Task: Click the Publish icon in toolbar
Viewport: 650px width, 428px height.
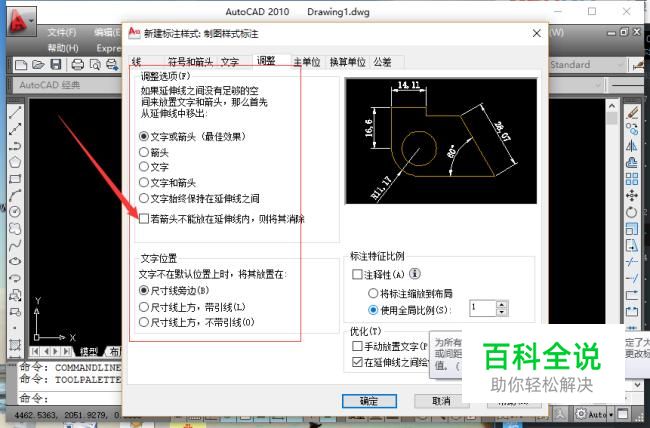Action: 112,65
